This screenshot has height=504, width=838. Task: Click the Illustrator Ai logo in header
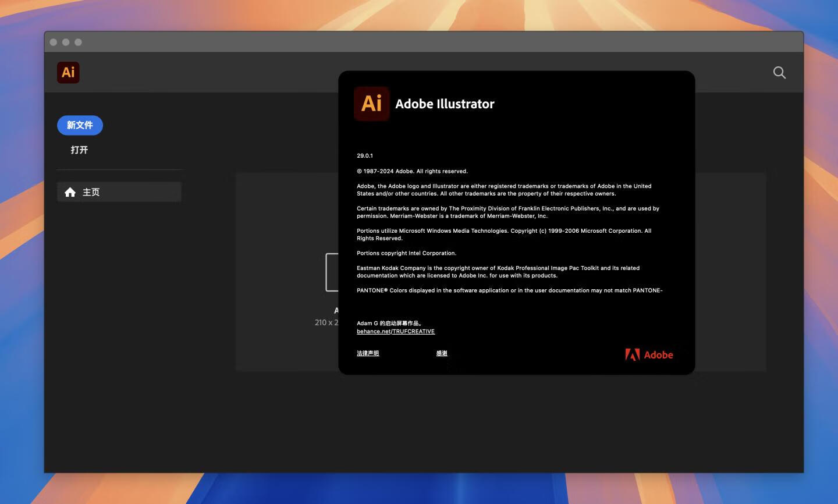tap(68, 72)
